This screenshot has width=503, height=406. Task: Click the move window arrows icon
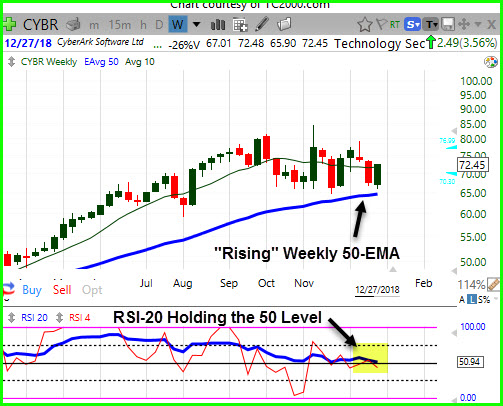[464, 24]
